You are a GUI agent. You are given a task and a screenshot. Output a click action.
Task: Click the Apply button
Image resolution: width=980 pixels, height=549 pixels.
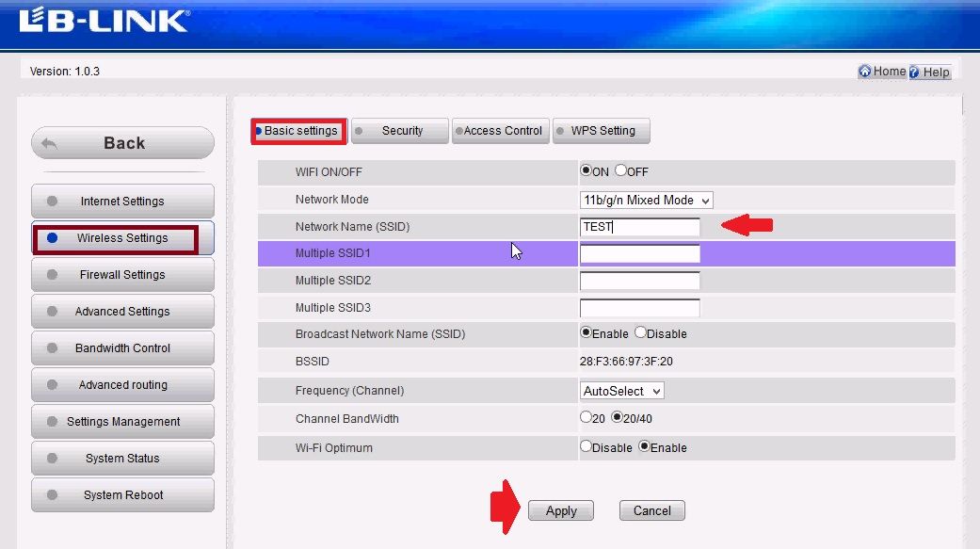click(561, 510)
